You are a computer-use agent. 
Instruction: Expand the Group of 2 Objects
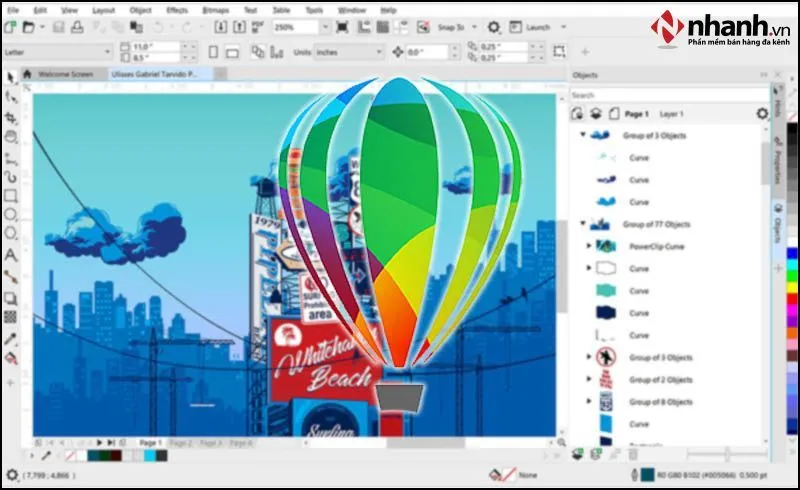click(589, 379)
